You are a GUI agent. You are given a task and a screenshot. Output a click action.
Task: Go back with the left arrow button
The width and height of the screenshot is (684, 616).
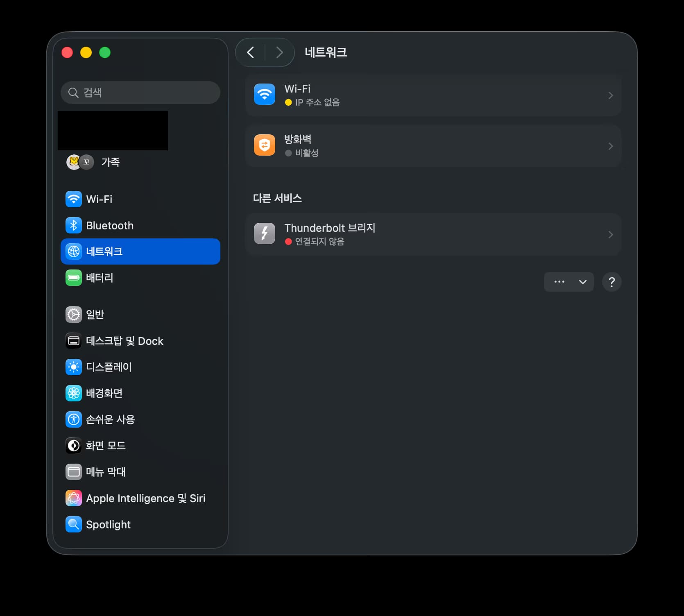[x=251, y=52]
